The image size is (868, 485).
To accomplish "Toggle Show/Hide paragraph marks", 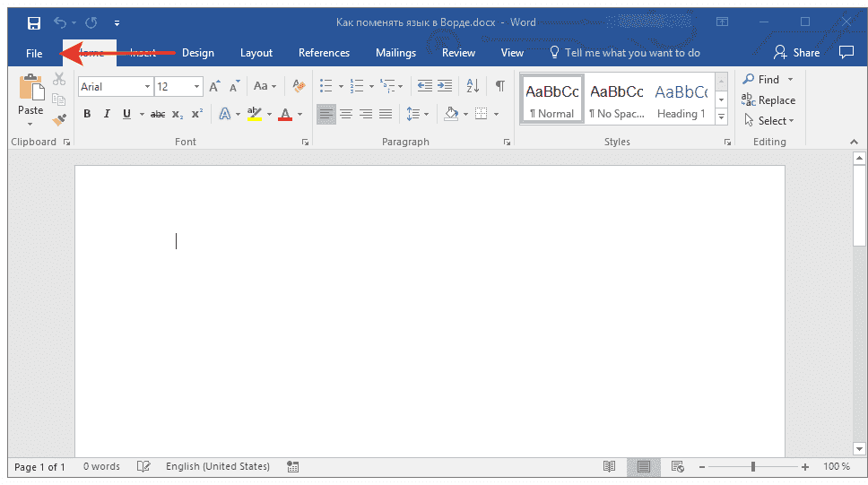I will [x=499, y=87].
